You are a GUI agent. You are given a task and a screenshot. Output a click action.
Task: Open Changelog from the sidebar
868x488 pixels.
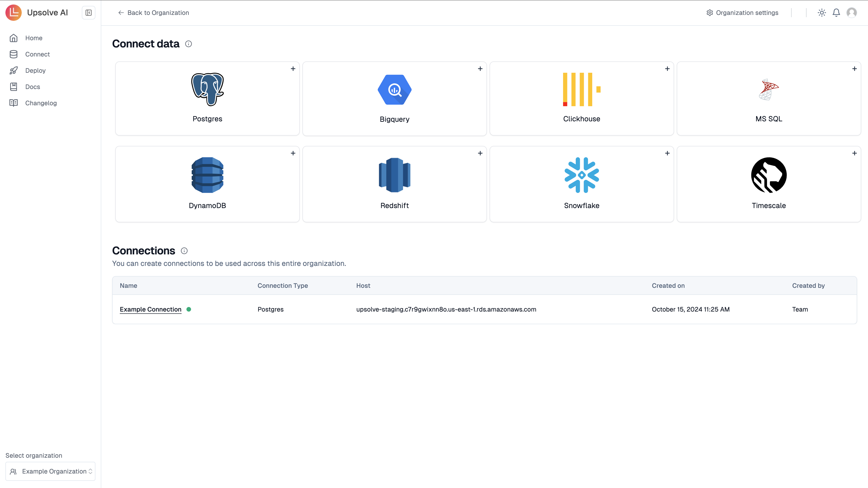pyautogui.click(x=41, y=103)
